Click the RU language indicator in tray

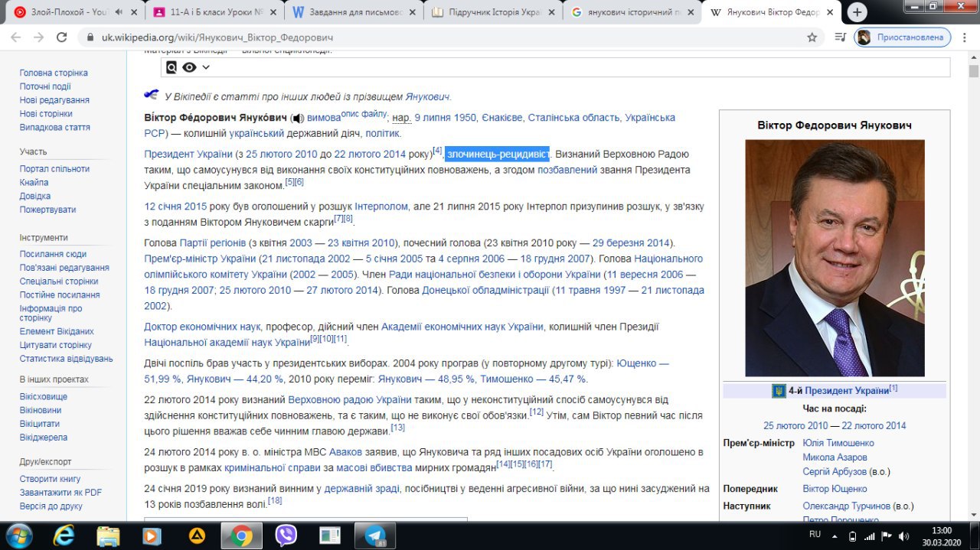coord(815,535)
